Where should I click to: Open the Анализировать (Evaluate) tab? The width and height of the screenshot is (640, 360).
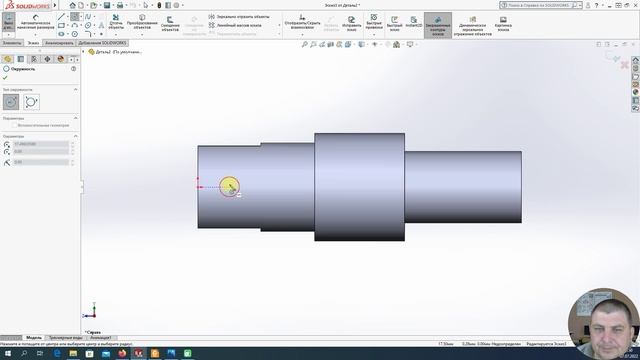(x=59, y=43)
